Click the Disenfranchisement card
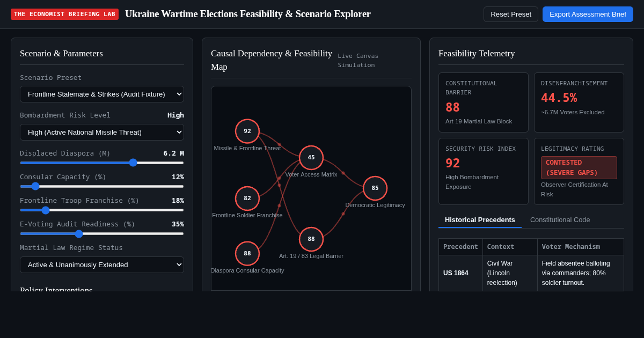 click(579, 102)
